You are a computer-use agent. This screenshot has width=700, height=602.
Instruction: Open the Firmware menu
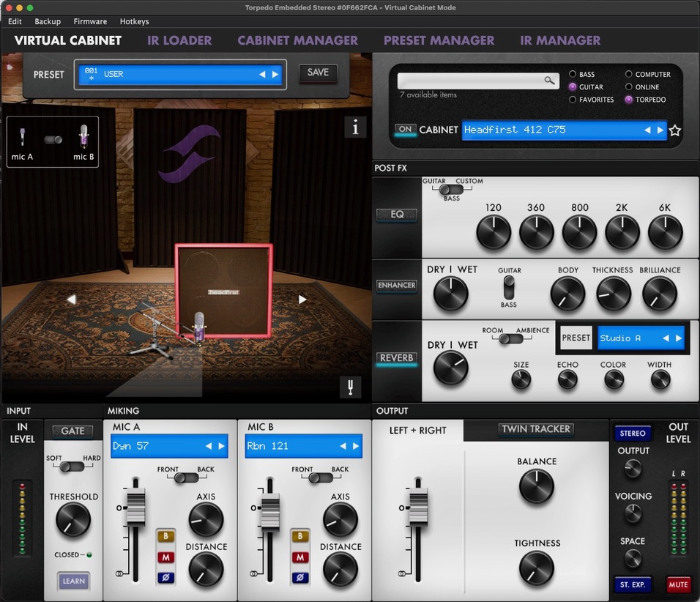[90, 21]
